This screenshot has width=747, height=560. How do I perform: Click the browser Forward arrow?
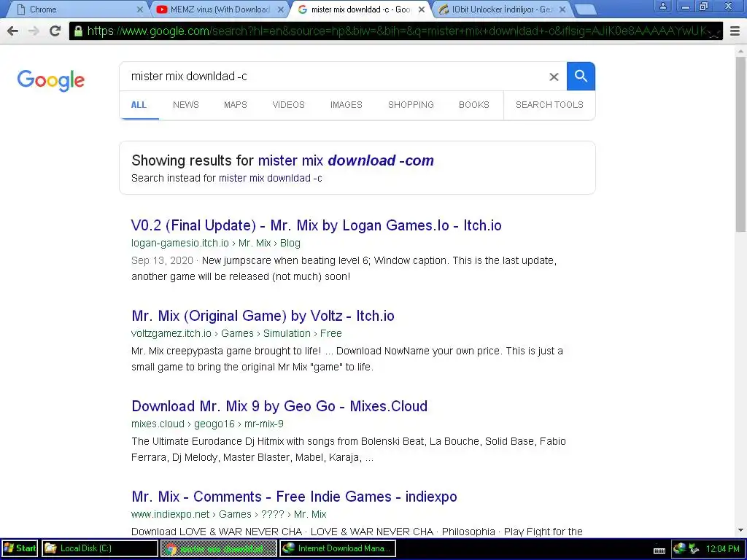click(34, 31)
